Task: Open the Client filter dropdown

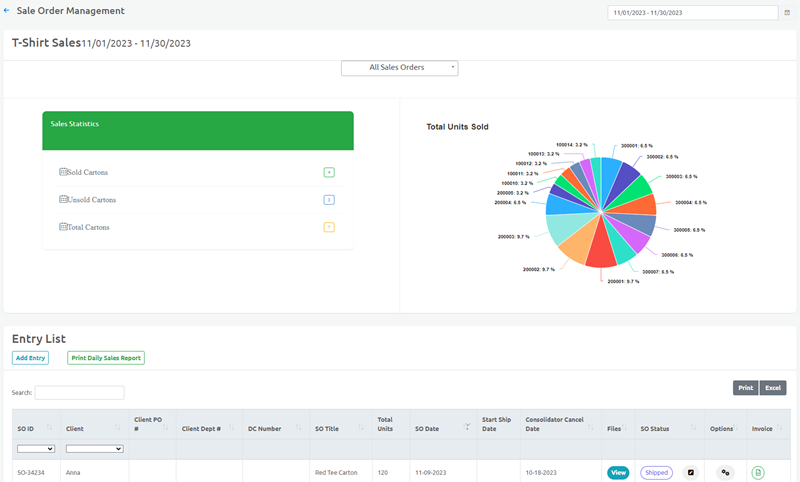Action: click(x=94, y=449)
